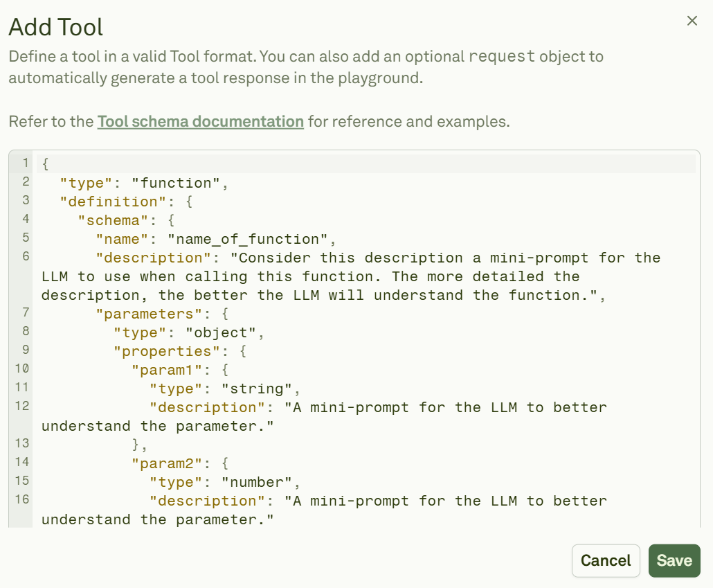The image size is (713, 588).
Task: Cancel adding the tool
Action: click(x=605, y=561)
